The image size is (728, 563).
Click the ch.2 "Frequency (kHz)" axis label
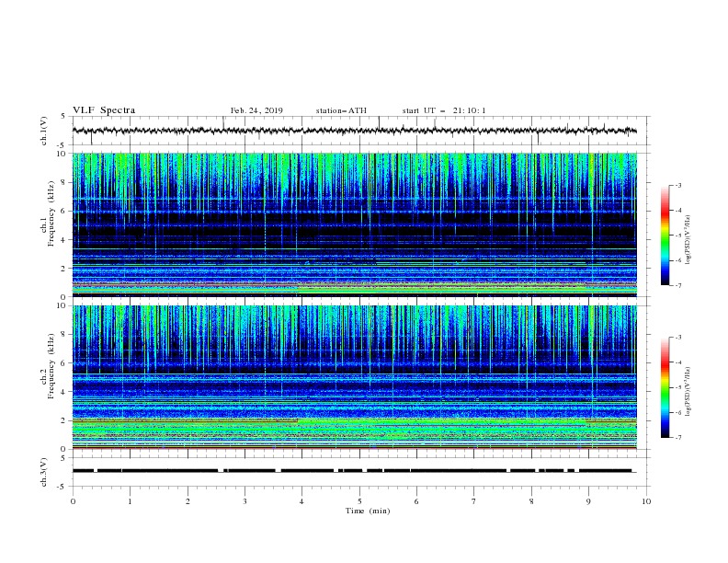coord(51,366)
